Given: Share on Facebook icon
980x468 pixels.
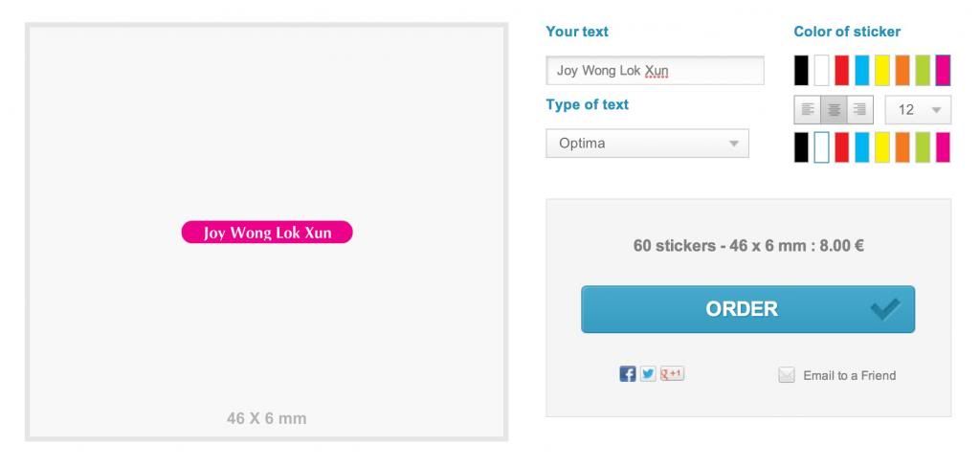Looking at the screenshot, I should [x=628, y=374].
